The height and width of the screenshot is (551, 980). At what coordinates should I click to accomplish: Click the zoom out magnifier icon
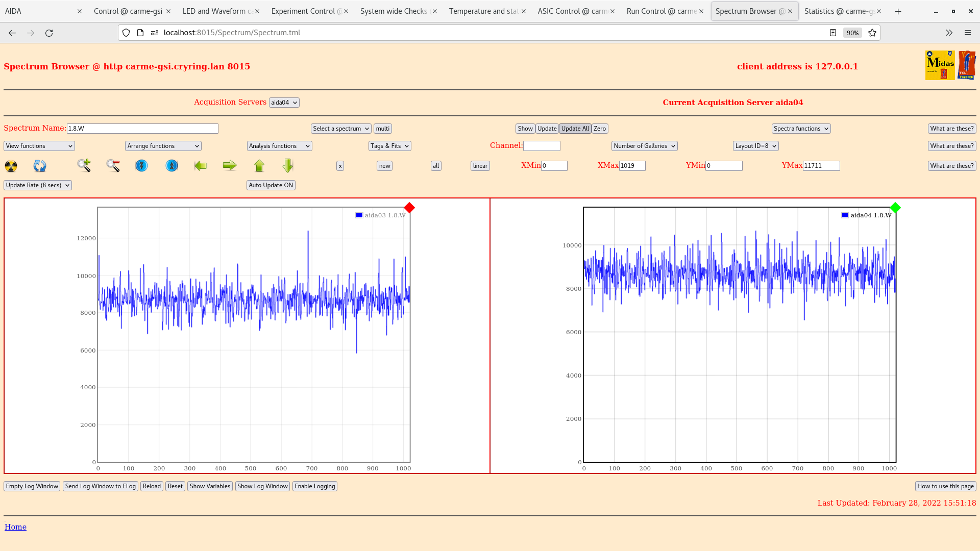click(113, 165)
